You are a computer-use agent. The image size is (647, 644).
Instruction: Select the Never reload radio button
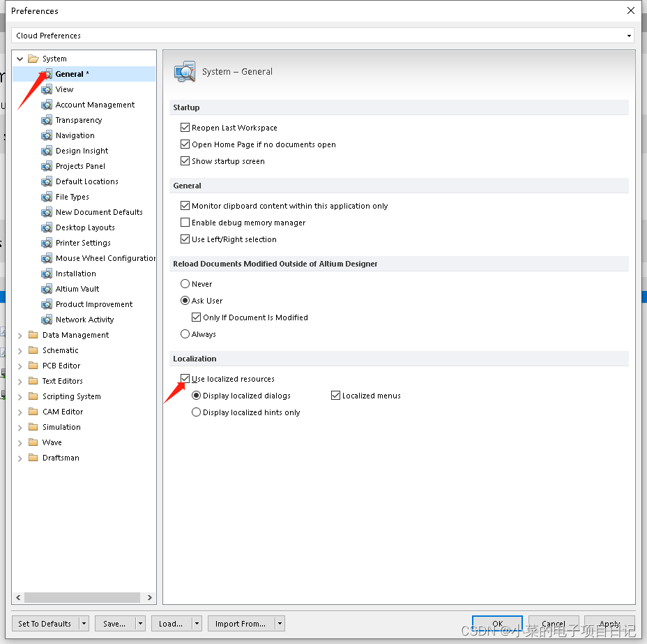point(185,284)
